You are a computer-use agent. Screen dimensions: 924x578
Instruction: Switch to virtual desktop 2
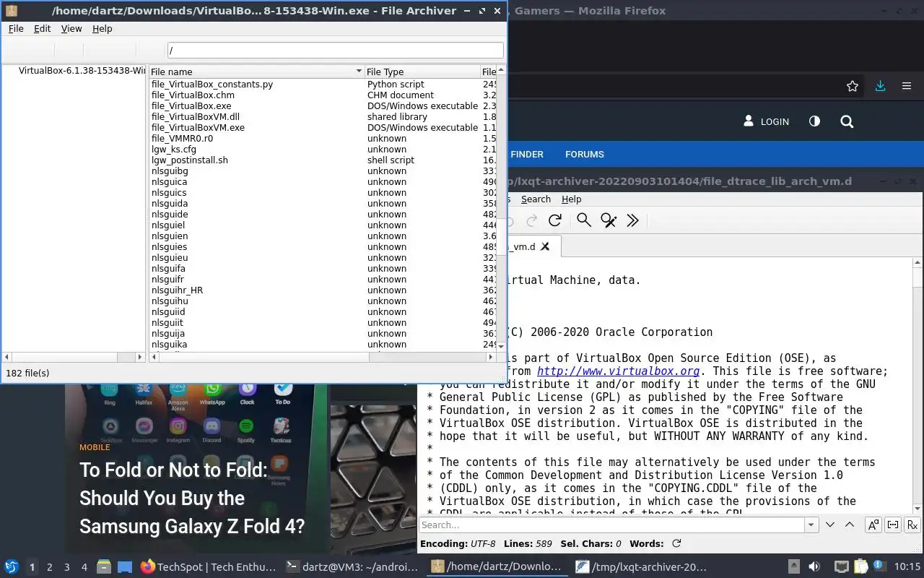[49, 567]
